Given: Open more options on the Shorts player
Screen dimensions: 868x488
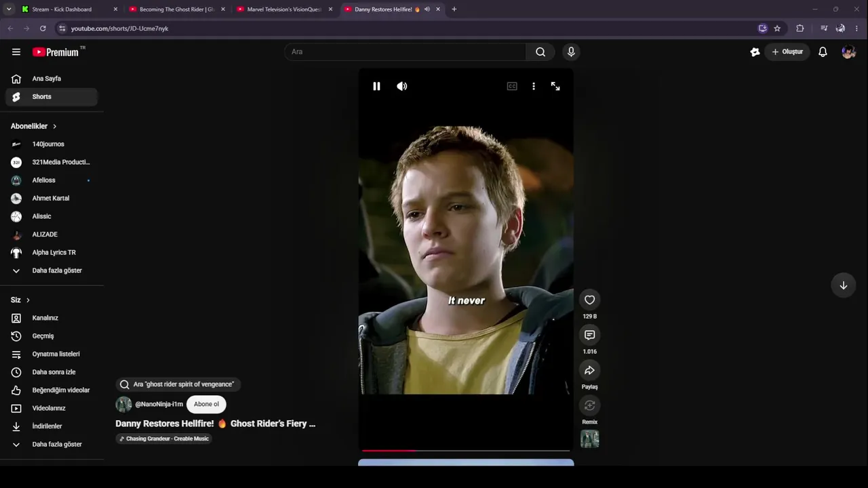Looking at the screenshot, I should pos(534,86).
